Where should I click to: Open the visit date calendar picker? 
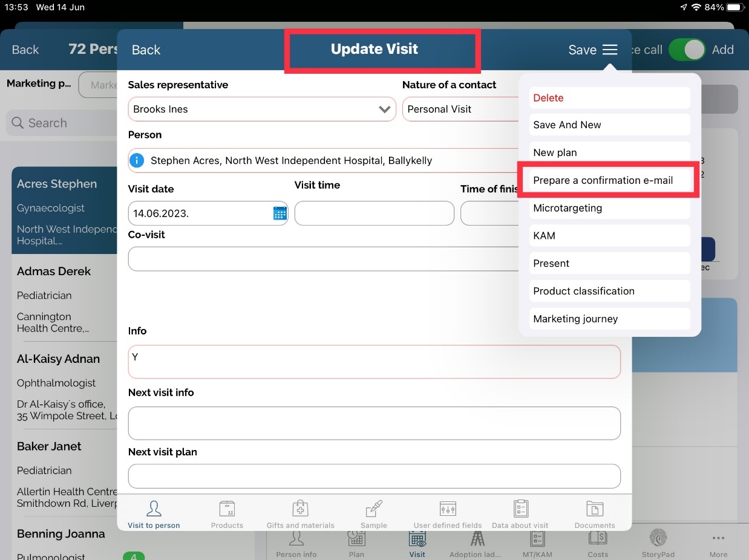click(280, 213)
